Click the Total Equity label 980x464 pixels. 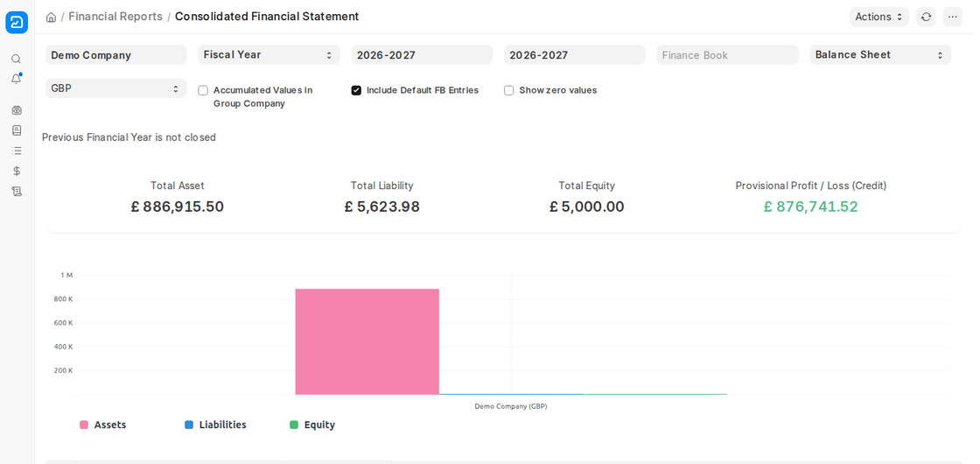(x=587, y=186)
